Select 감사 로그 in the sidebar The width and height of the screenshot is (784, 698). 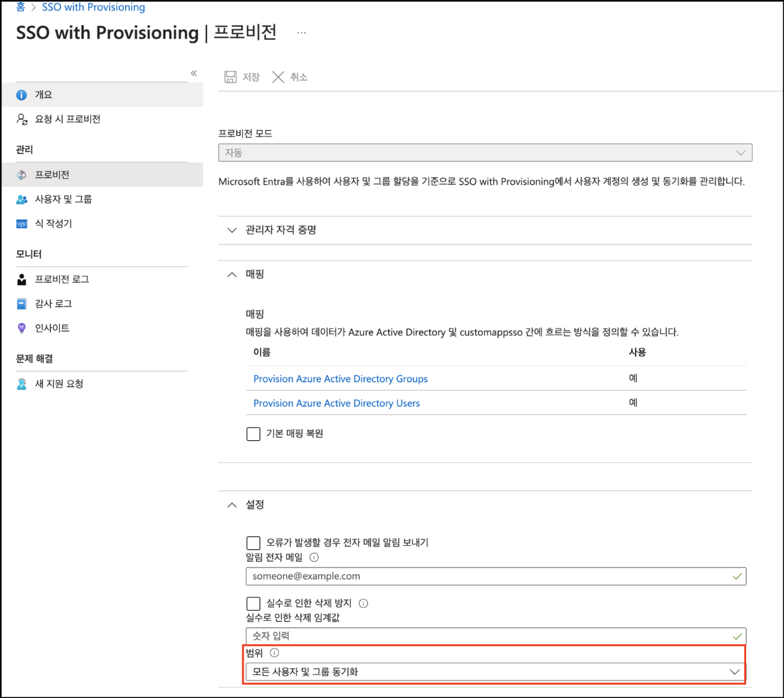[x=53, y=304]
